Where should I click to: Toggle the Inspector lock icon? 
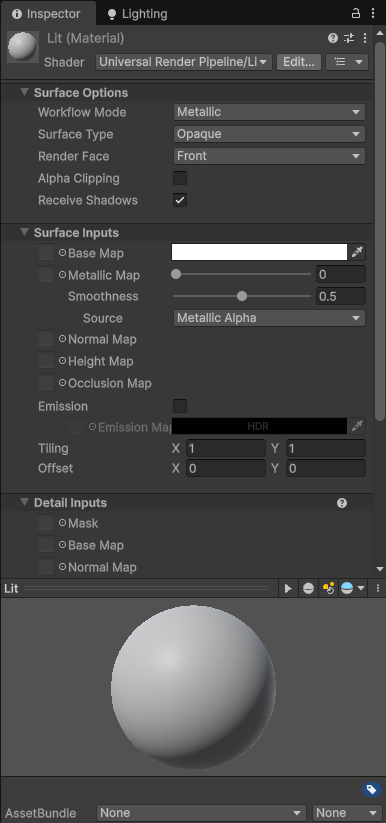(x=356, y=14)
